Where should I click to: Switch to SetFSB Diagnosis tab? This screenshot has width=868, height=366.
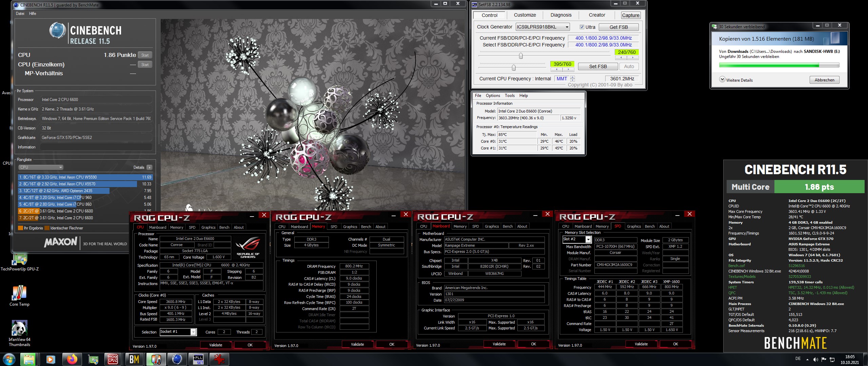561,15
